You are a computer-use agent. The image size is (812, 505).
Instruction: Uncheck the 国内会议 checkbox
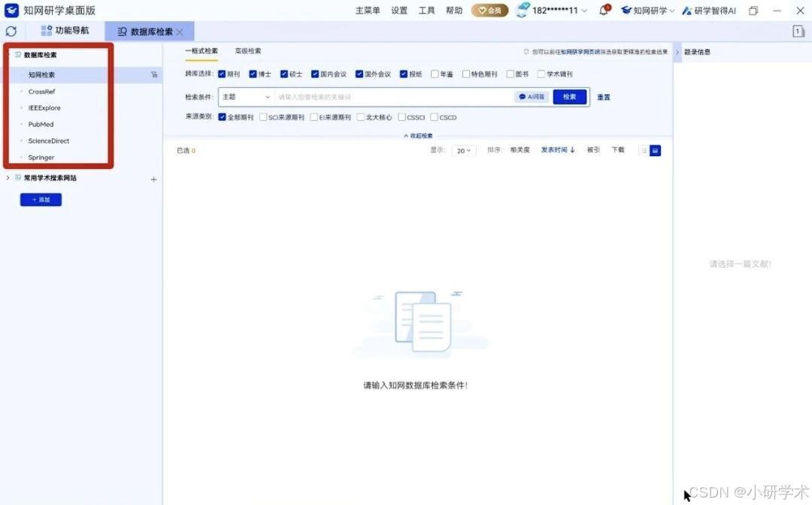pyautogui.click(x=315, y=74)
